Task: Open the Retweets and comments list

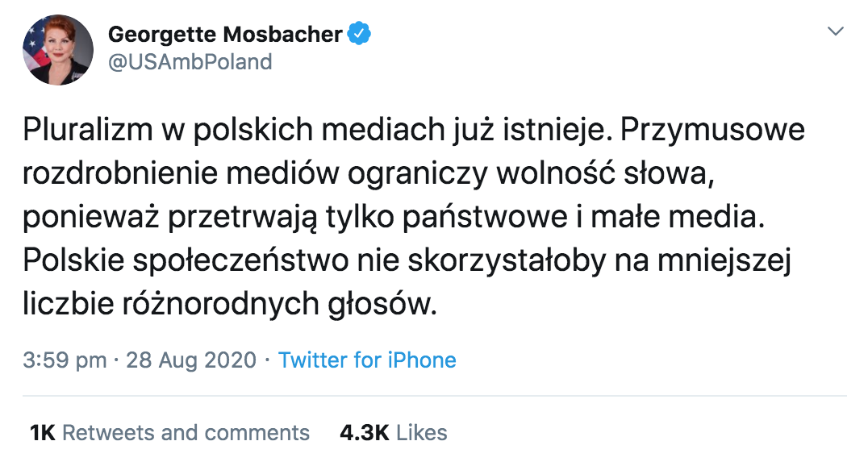Action: pos(186,433)
